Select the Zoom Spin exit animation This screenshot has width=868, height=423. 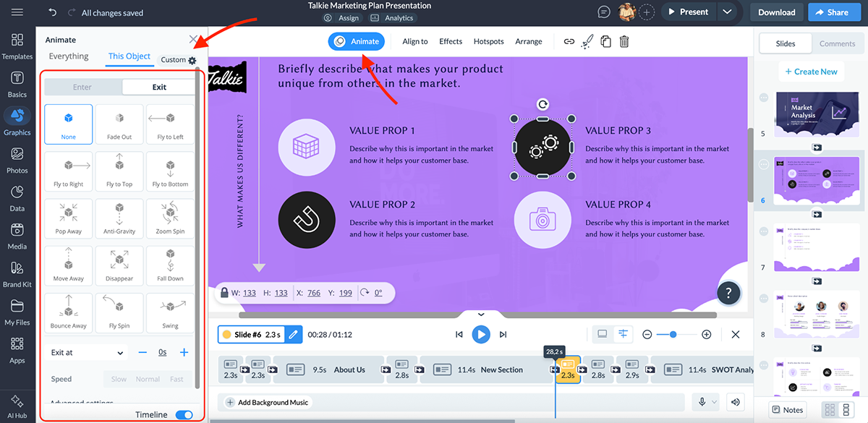click(170, 218)
